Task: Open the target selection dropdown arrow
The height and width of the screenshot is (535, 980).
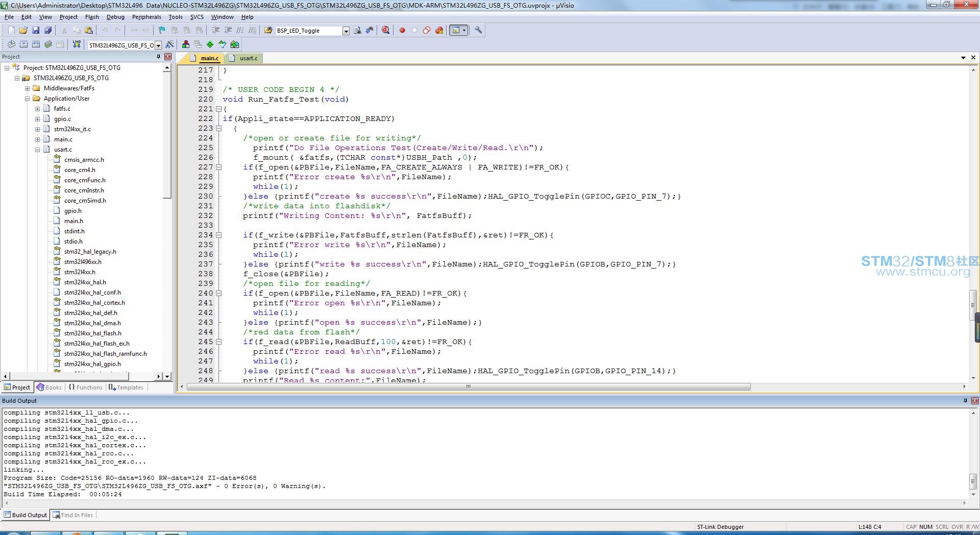Action: pyautogui.click(x=158, y=45)
